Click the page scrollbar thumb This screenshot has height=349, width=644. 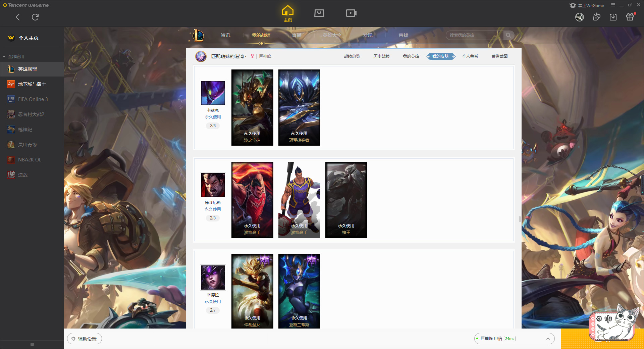pyautogui.click(x=520, y=219)
